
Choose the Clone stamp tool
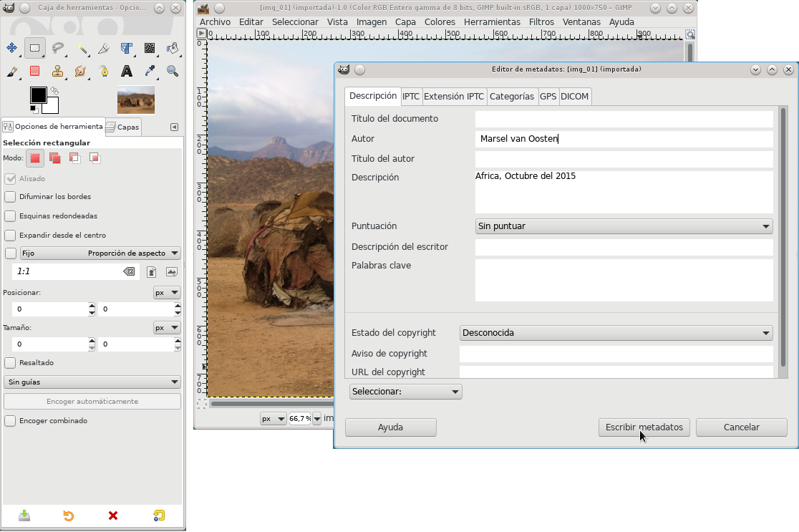pos(57,72)
